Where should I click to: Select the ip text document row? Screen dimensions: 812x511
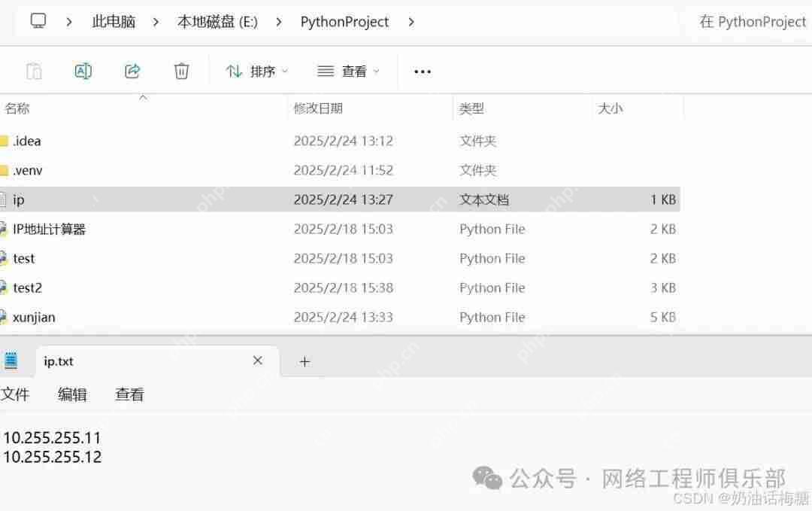pos(340,199)
